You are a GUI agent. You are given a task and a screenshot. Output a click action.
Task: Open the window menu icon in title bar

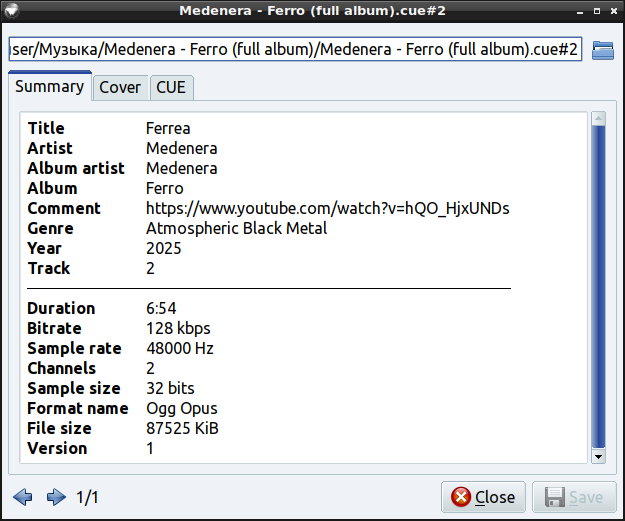(12, 10)
